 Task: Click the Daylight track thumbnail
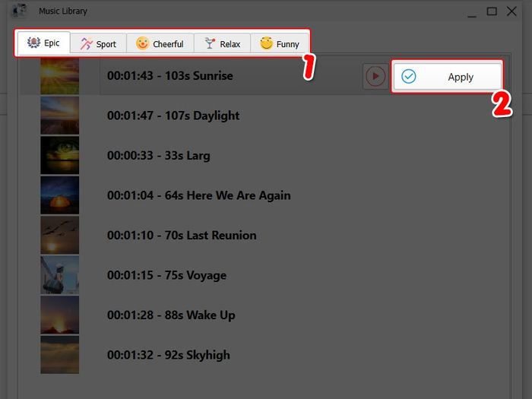[60, 116]
